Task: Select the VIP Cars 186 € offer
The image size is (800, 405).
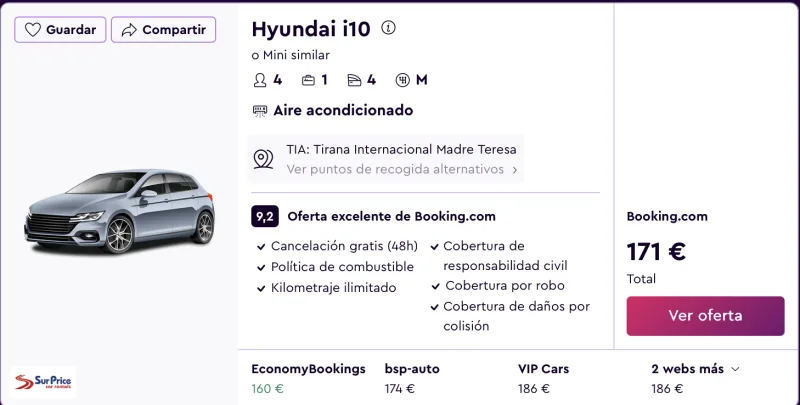Action: [543, 378]
